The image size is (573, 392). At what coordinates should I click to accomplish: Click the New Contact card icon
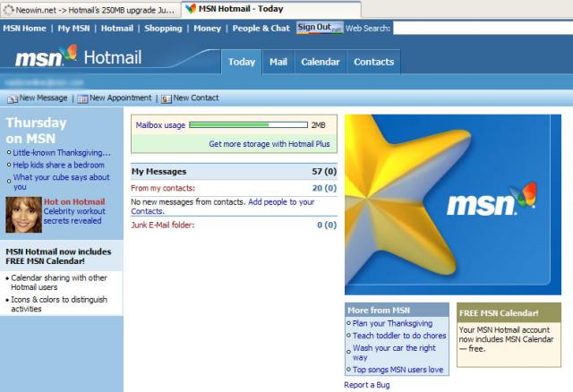[167, 98]
